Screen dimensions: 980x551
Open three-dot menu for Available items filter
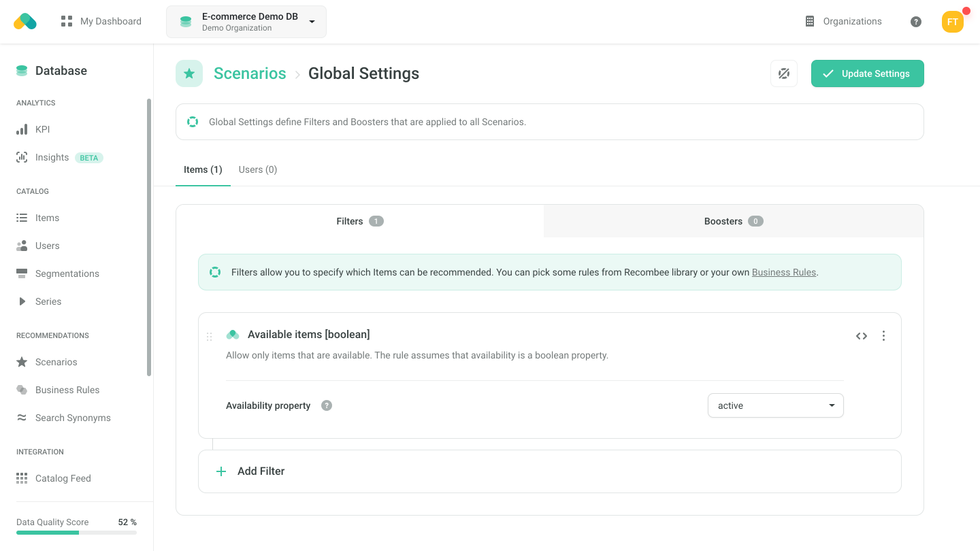[883, 336]
